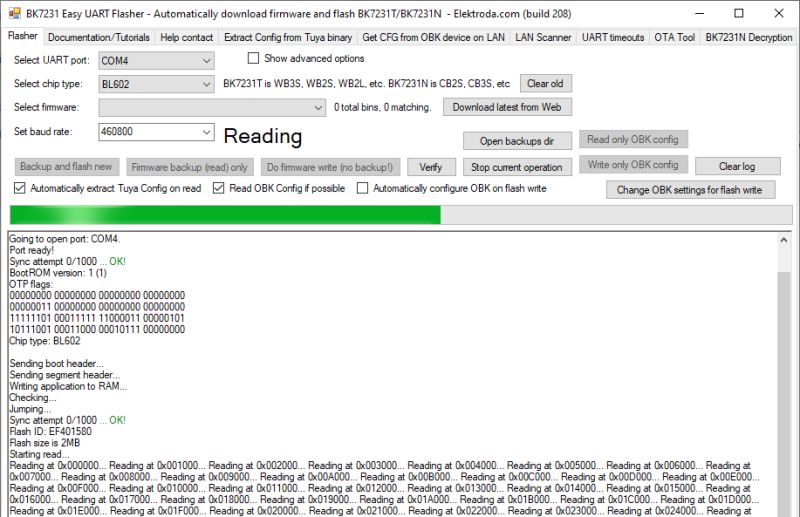Switch to the LAN Scanner tab

(543, 37)
